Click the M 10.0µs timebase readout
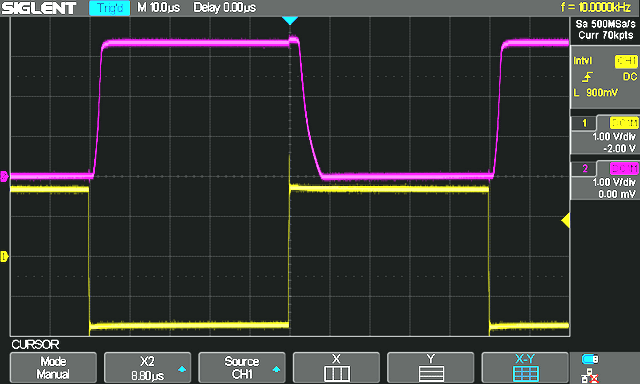 158,8
